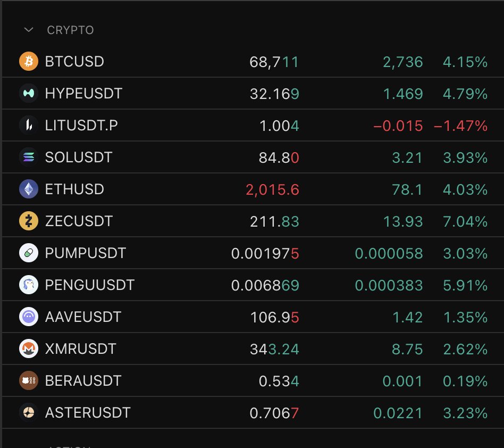The height and width of the screenshot is (448, 504).
Task: Click XMRUSDT change value 8.75
Action: pyautogui.click(x=407, y=349)
